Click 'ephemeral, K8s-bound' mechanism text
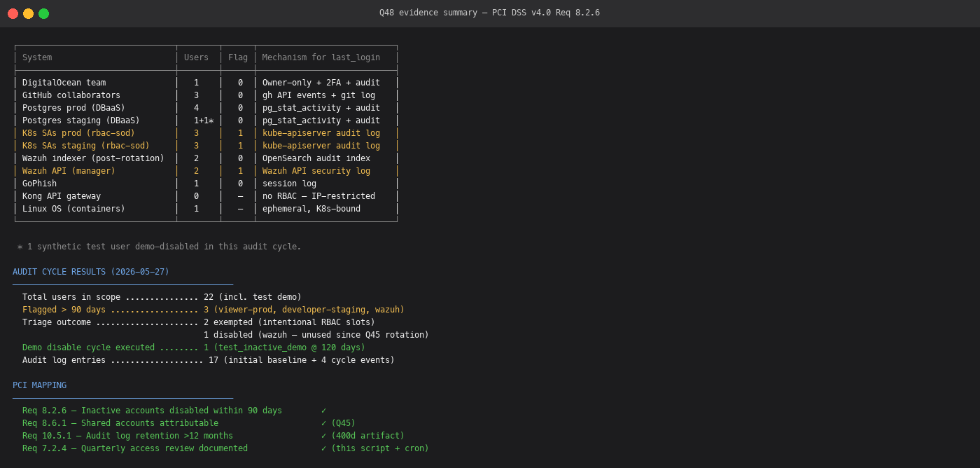Viewport: 980px width, 468px height. point(311,209)
